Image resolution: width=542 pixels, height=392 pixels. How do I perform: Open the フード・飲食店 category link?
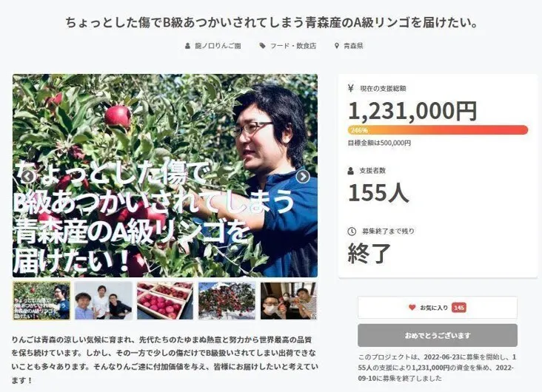tap(292, 46)
